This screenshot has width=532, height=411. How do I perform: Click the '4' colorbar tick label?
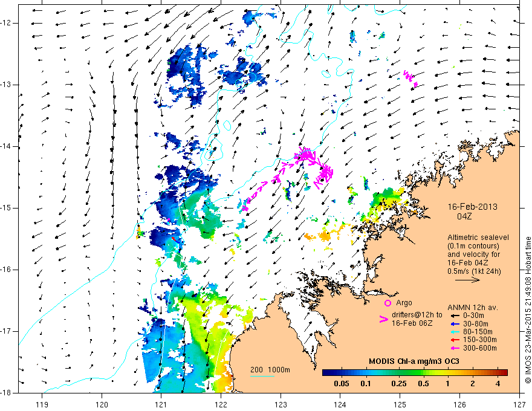tap(498, 384)
